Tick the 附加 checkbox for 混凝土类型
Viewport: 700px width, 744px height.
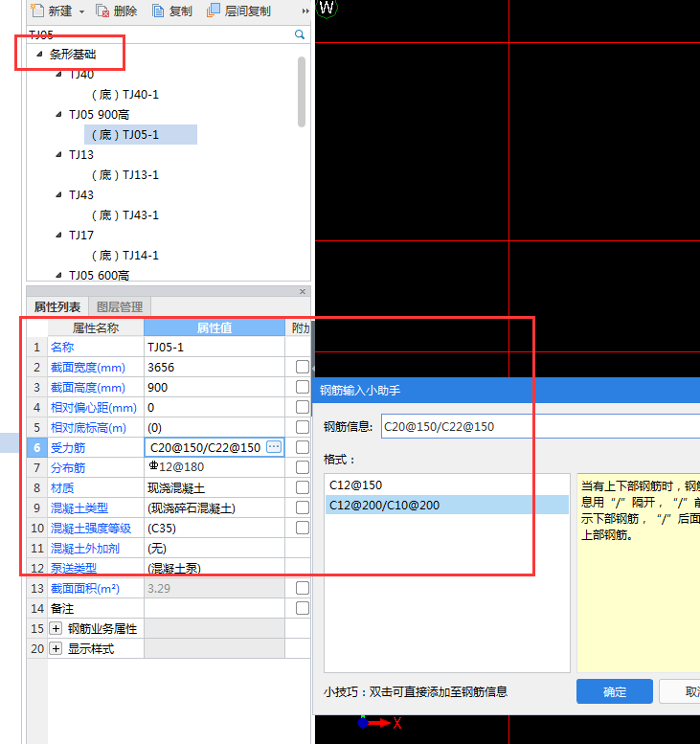(x=303, y=507)
